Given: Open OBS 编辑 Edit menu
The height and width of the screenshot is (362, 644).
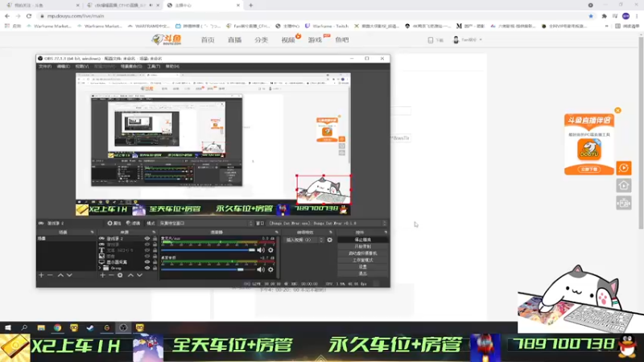Looking at the screenshot, I should [64, 66].
